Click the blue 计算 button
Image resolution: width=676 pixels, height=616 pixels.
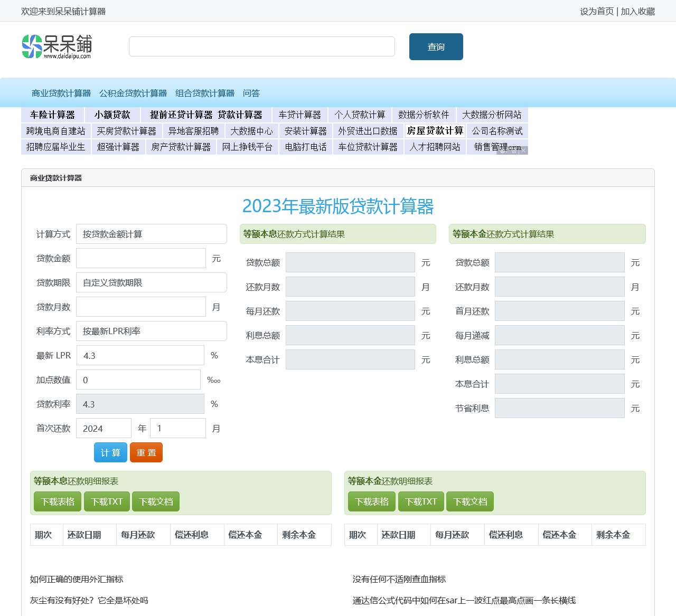click(x=110, y=452)
